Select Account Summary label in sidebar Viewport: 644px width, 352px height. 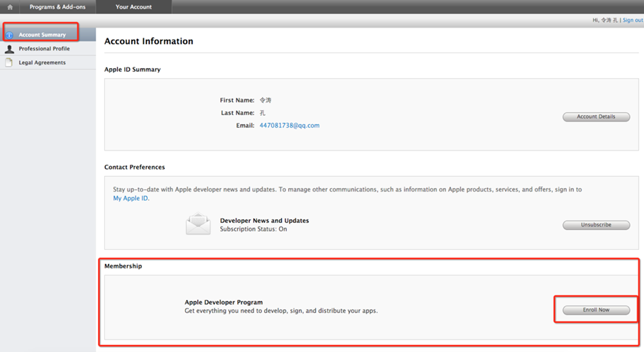pos(42,35)
